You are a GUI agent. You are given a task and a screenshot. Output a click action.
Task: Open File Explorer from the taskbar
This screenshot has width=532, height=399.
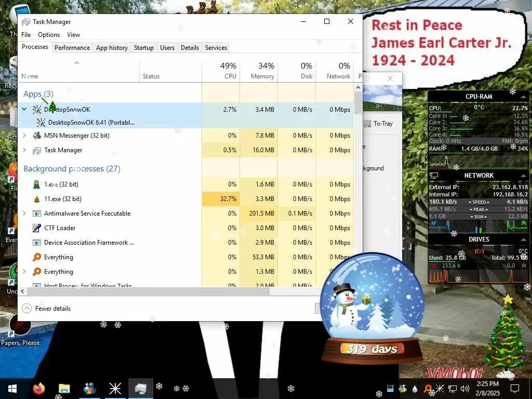coord(64,389)
